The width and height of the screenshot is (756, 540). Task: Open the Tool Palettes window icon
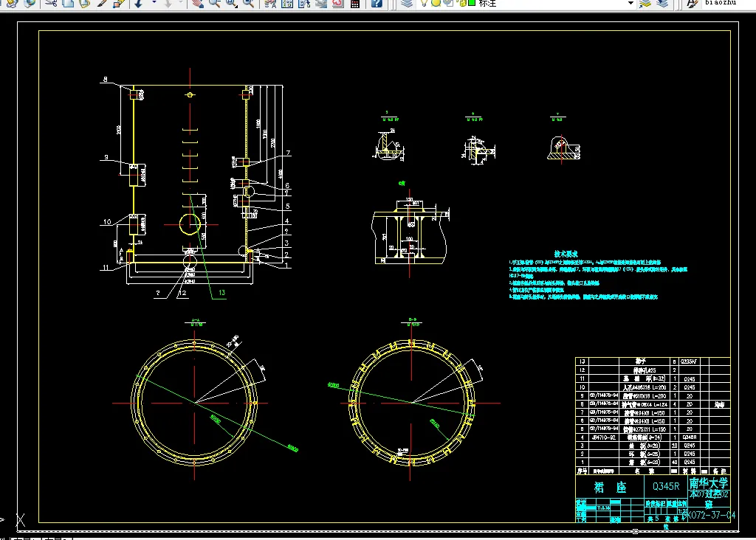[303, 4]
